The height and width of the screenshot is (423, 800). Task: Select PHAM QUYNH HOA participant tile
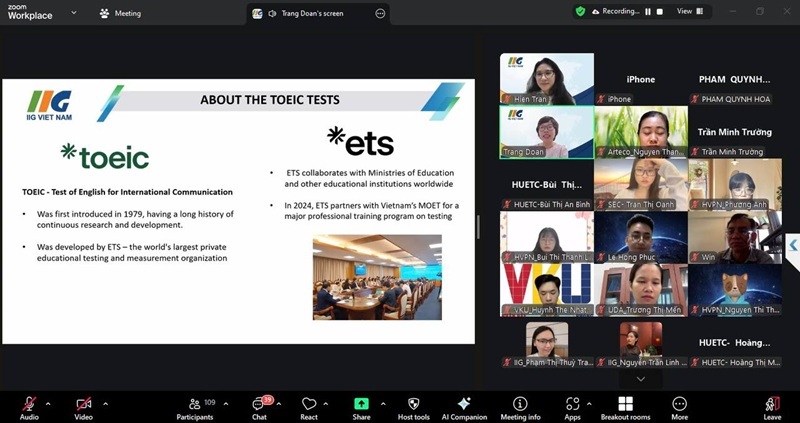(735, 79)
